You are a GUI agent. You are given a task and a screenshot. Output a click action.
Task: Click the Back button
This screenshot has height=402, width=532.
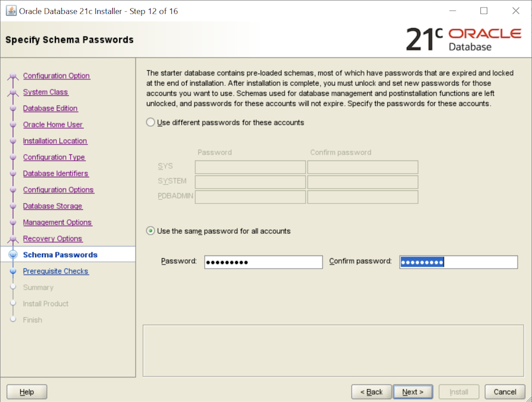(371, 392)
